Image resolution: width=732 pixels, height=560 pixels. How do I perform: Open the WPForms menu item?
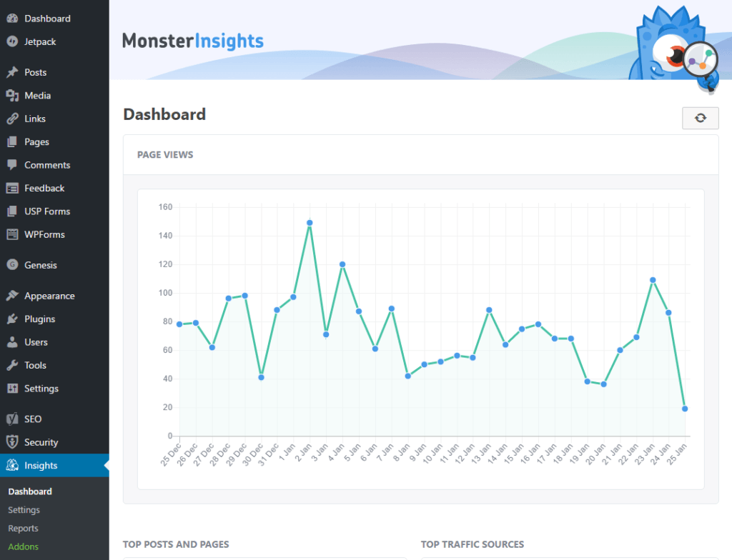tap(44, 234)
